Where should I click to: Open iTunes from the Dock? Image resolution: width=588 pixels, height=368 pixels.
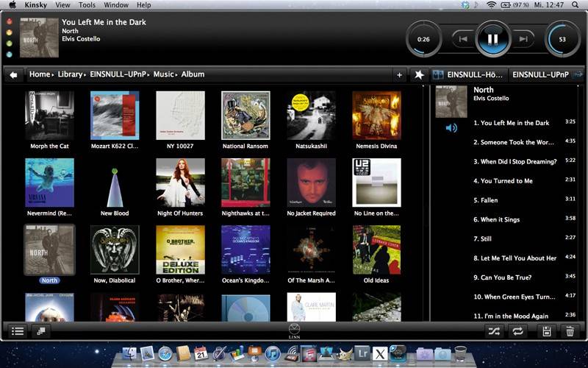point(273,354)
